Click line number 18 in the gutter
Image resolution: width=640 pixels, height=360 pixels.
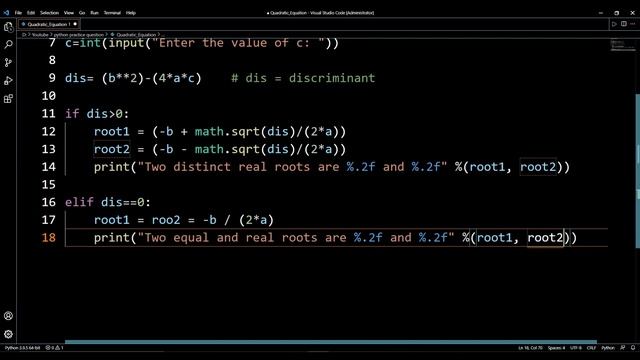pos(49,238)
